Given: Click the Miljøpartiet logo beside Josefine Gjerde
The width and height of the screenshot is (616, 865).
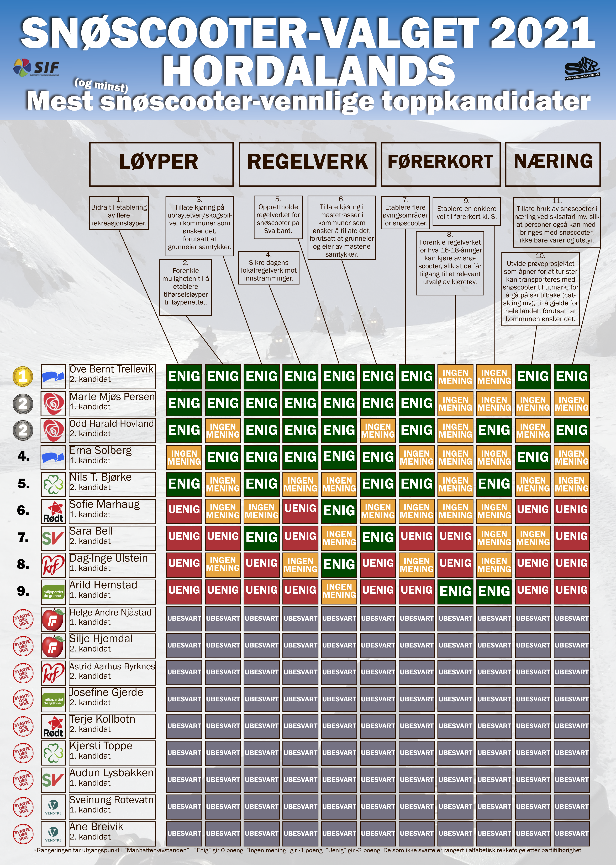Looking at the screenshot, I should tap(53, 700).
